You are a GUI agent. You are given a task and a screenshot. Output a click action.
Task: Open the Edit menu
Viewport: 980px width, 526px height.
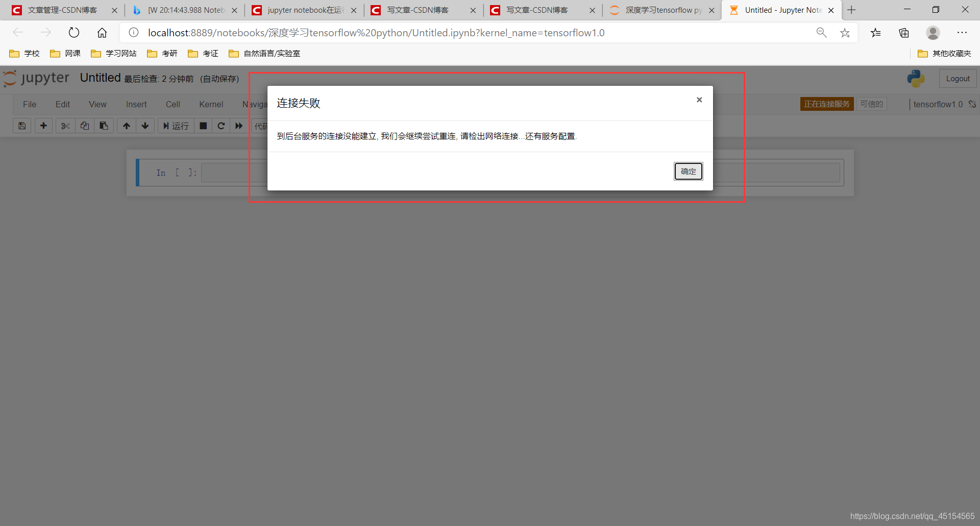click(x=63, y=104)
